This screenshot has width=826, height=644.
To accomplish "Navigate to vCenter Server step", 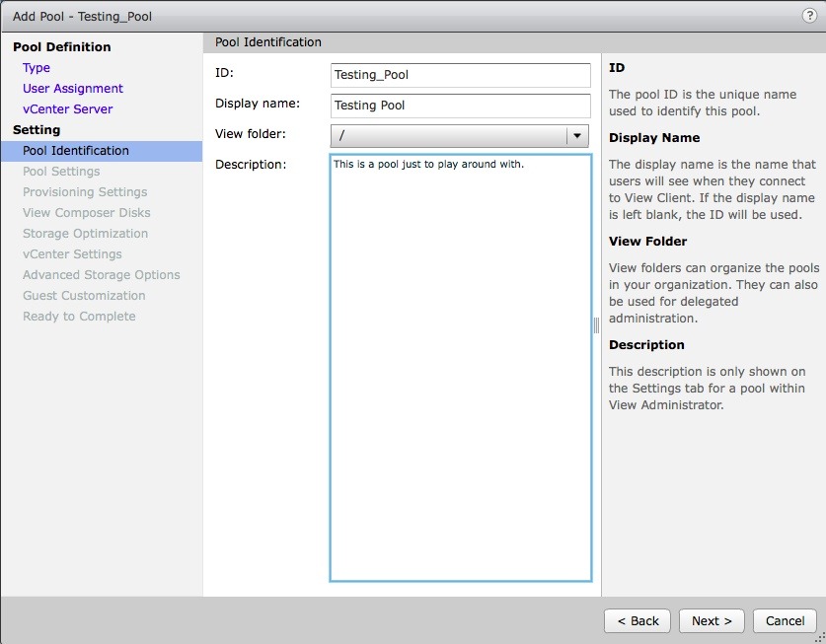I will (x=68, y=109).
